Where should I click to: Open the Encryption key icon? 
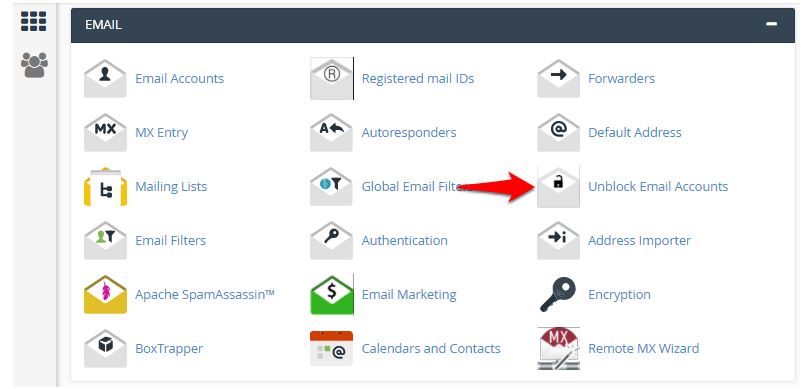point(558,294)
